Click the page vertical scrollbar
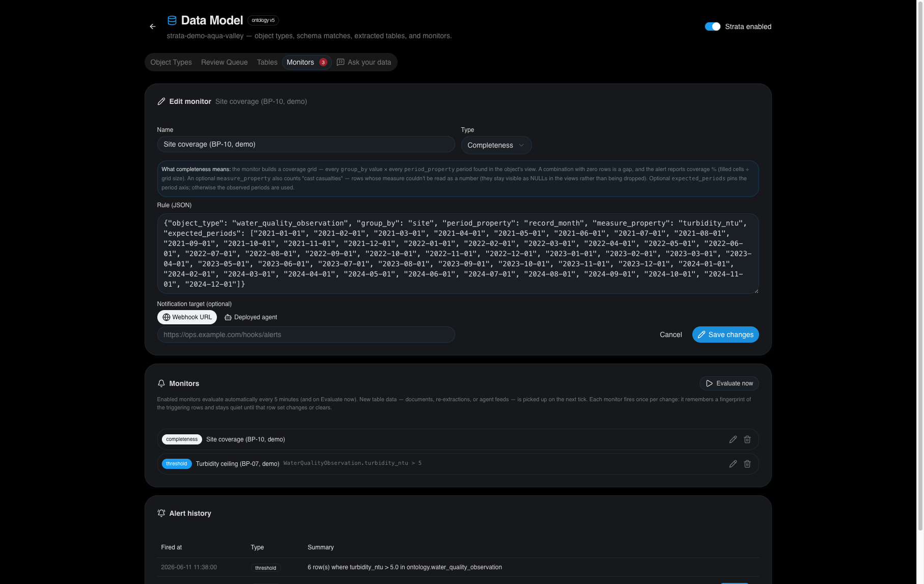 (920, 266)
